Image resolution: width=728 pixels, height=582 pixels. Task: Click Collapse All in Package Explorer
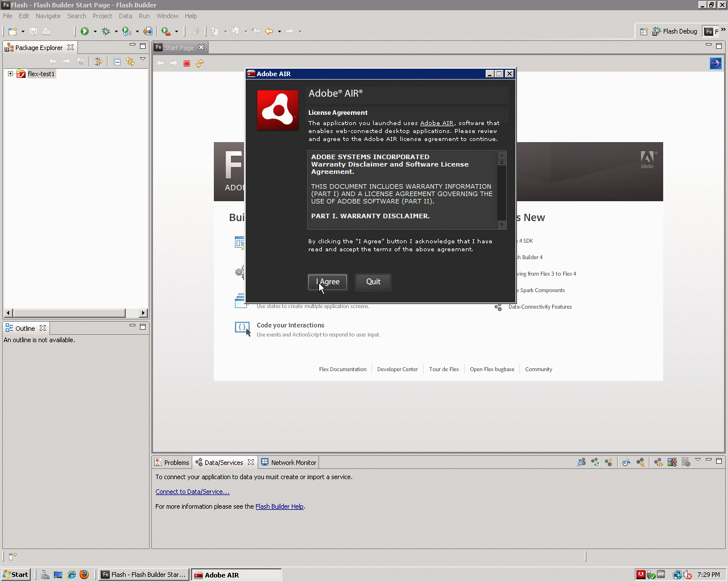click(117, 61)
